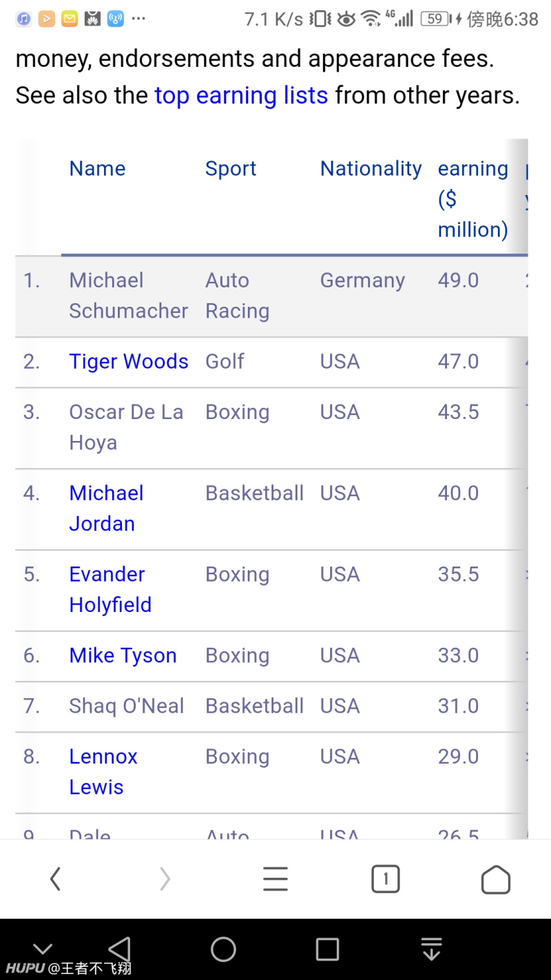Open the mail notification icon
Image resolution: width=551 pixels, height=980 pixels.
[x=70, y=19]
